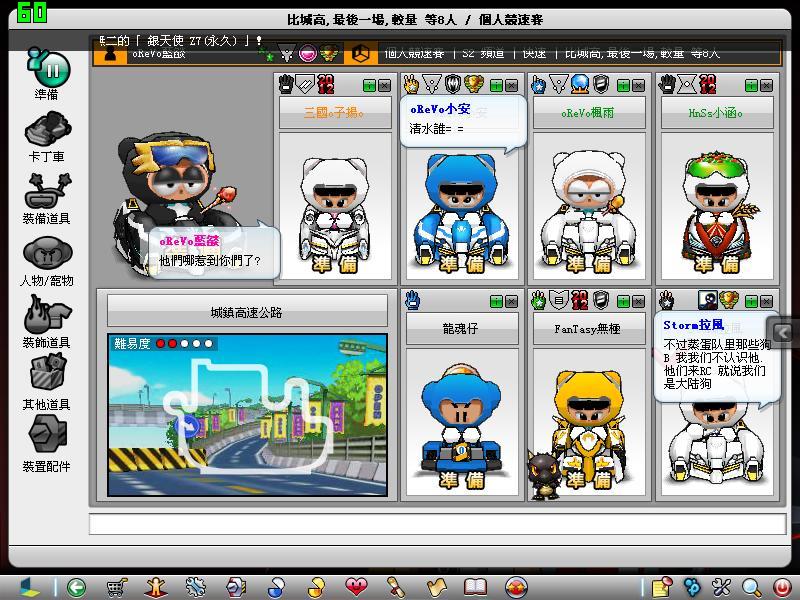Image resolution: width=800 pixels, height=600 pixels.
Task: Kick player Storm拉風 with X button
Action: (x=766, y=302)
